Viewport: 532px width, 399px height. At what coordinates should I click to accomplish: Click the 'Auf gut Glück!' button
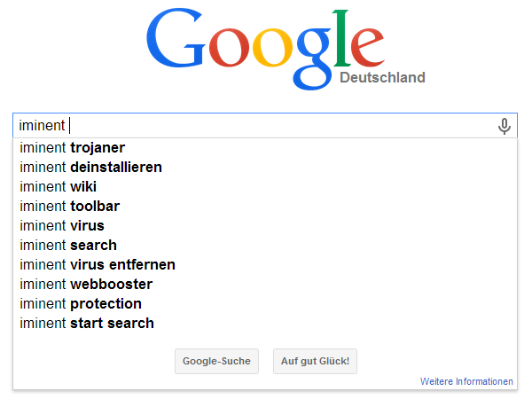pyautogui.click(x=315, y=361)
